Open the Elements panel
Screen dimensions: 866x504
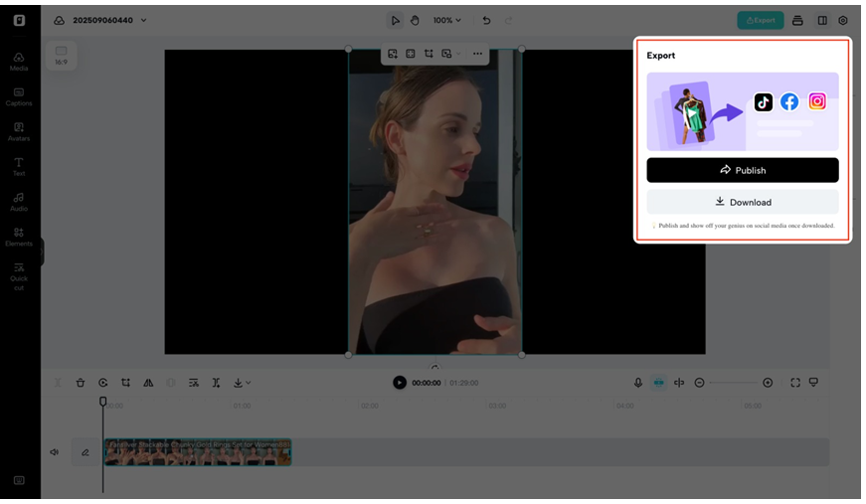pos(19,237)
